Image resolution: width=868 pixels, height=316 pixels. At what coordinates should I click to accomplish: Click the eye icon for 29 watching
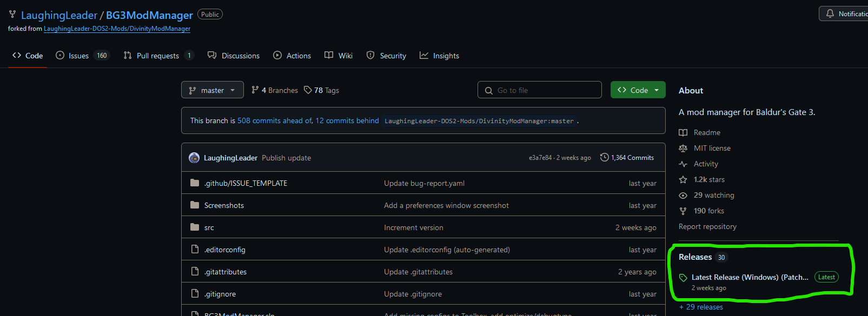click(683, 195)
